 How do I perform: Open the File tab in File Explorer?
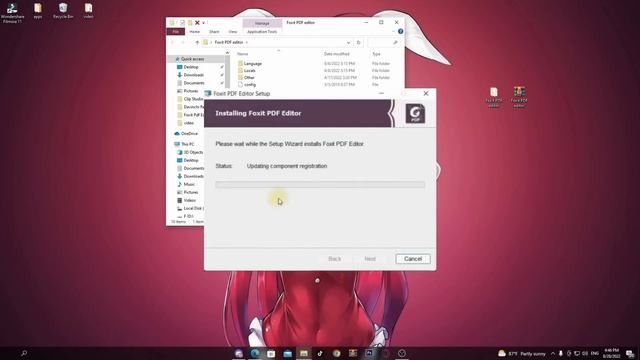[x=176, y=31]
